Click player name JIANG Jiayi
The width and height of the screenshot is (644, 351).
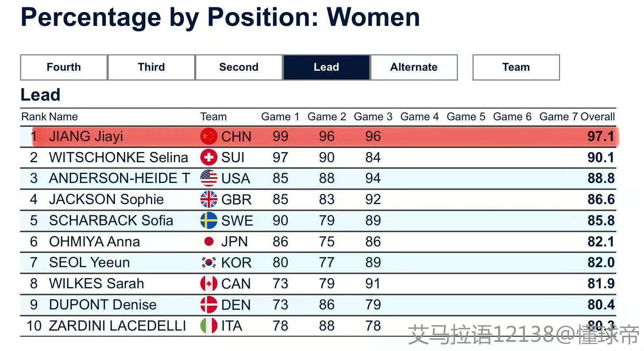click(86, 136)
